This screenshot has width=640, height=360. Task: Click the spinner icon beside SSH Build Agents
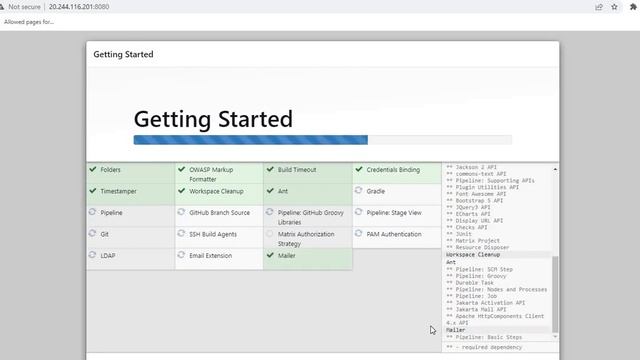click(182, 233)
